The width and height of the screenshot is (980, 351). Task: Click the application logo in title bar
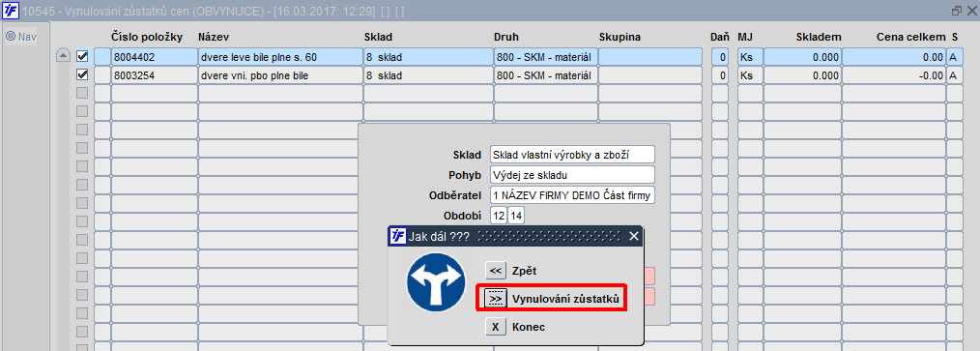click(11, 10)
